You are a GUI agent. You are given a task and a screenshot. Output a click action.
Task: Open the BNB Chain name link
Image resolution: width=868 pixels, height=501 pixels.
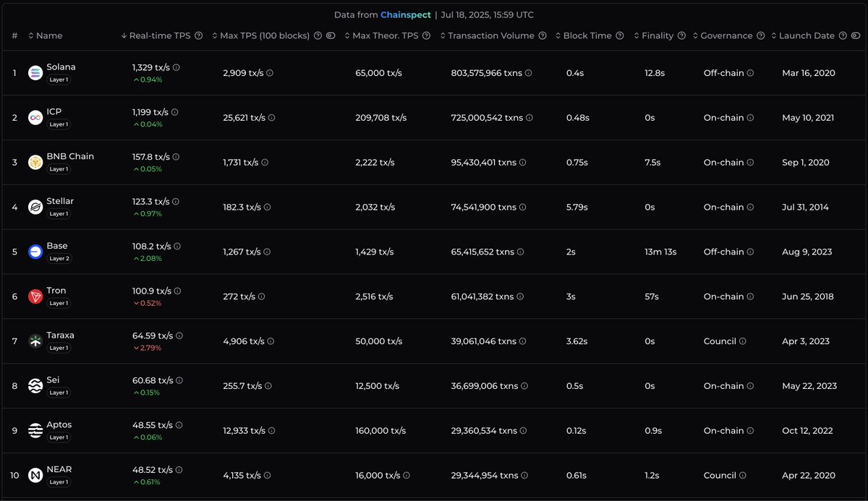tap(70, 157)
